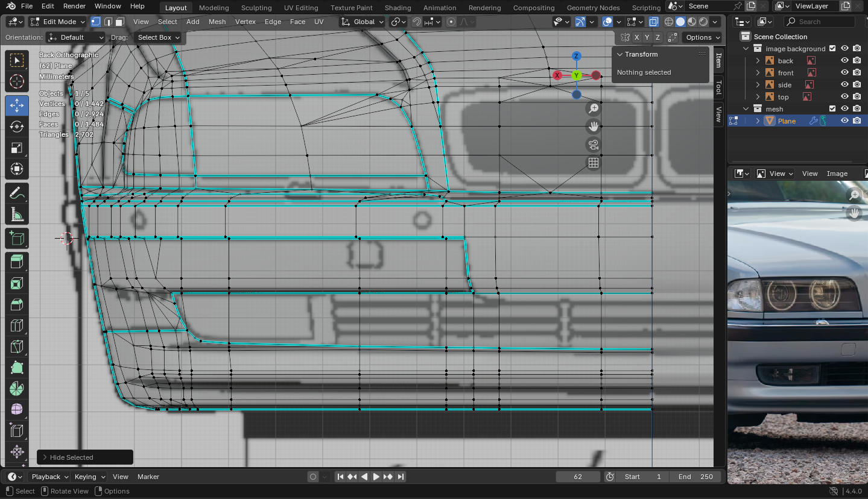This screenshot has width=868, height=499.
Task: Click the End frame field showing 250
Action: click(695, 477)
